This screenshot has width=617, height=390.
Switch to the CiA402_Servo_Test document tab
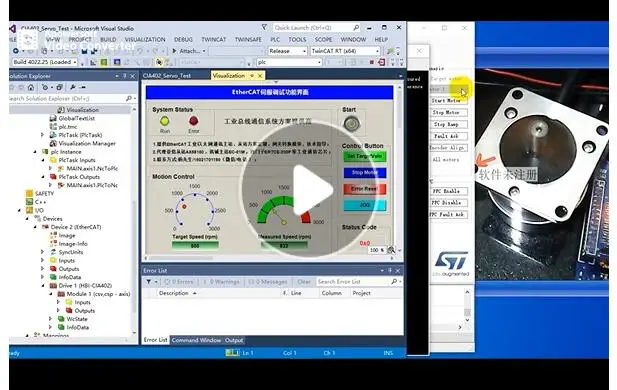[x=167, y=76]
